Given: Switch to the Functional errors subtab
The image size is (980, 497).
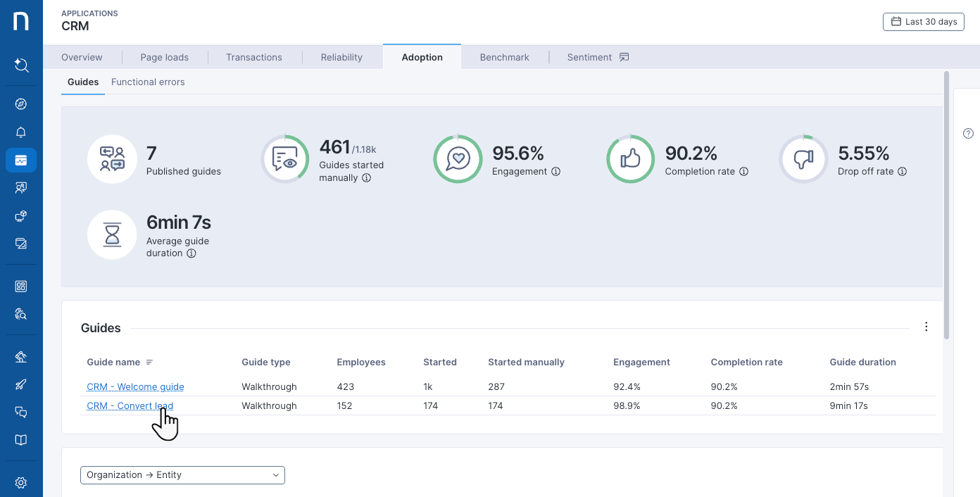Looking at the screenshot, I should click(148, 82).
